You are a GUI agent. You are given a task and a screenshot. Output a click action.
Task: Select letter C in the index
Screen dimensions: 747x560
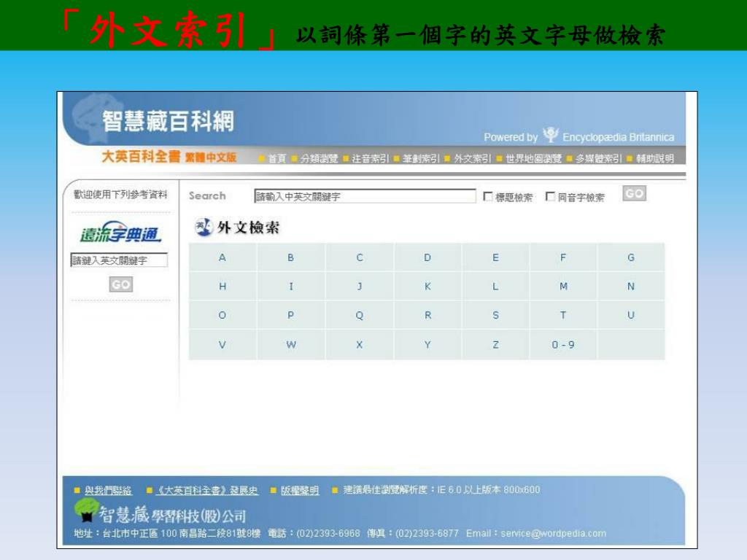pos(360,257)
